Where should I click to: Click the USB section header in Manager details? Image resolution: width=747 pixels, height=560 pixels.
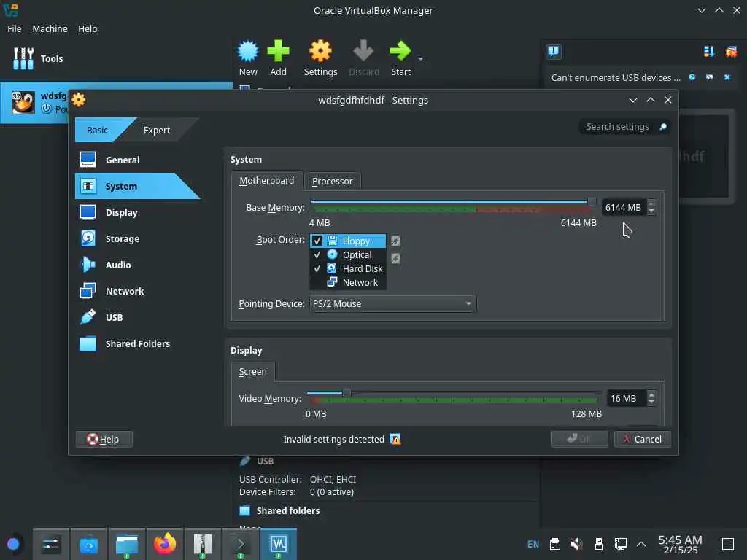click(x=265, y=461)
